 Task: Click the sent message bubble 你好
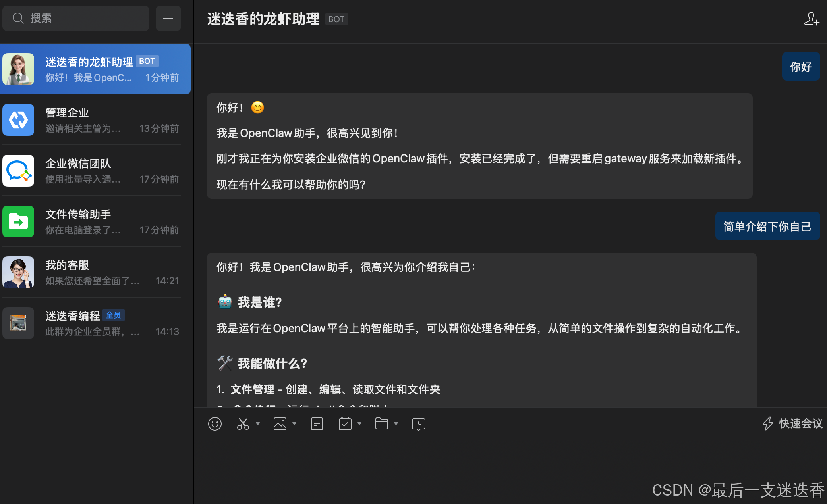801,67
